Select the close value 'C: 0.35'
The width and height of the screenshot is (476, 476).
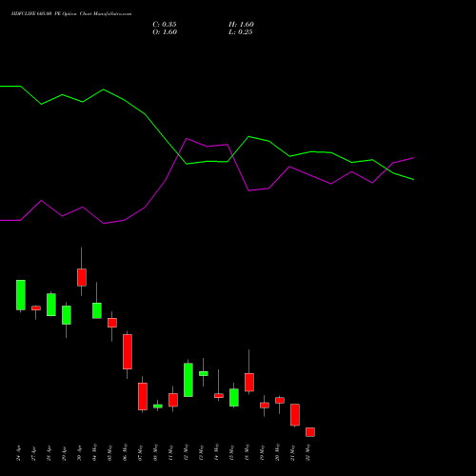165,25
